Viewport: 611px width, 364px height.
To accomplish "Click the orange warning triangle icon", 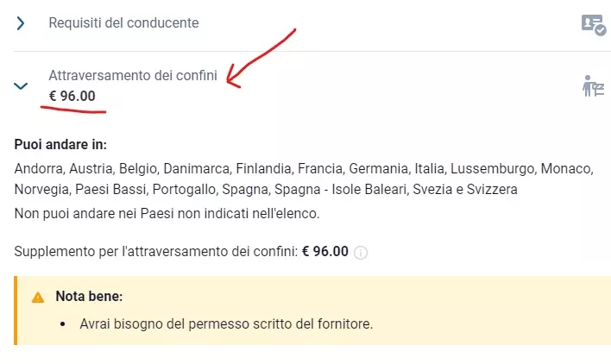I will (x=38, y=297).
